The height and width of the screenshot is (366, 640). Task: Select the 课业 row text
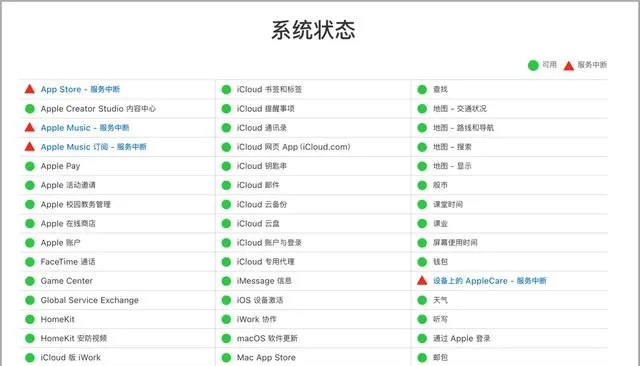coord(440,224)
